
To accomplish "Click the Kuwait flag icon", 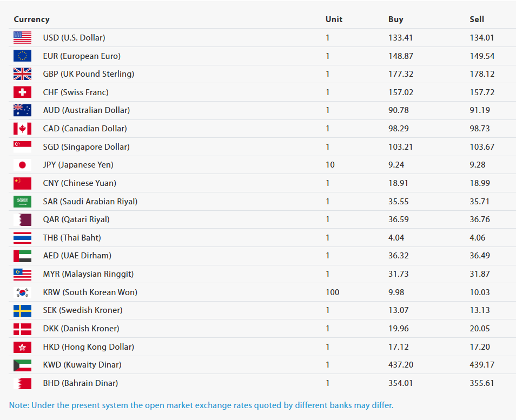I will tap(22, 365).
